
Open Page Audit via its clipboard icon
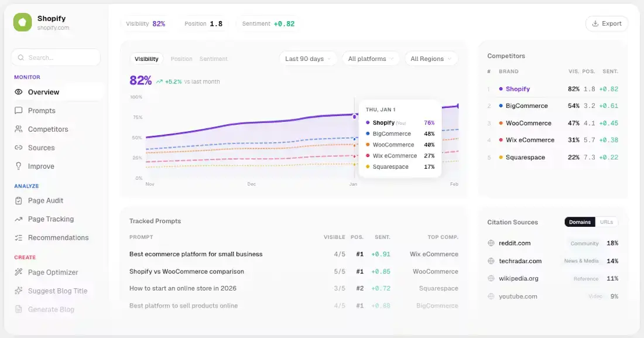pos(19,201)
